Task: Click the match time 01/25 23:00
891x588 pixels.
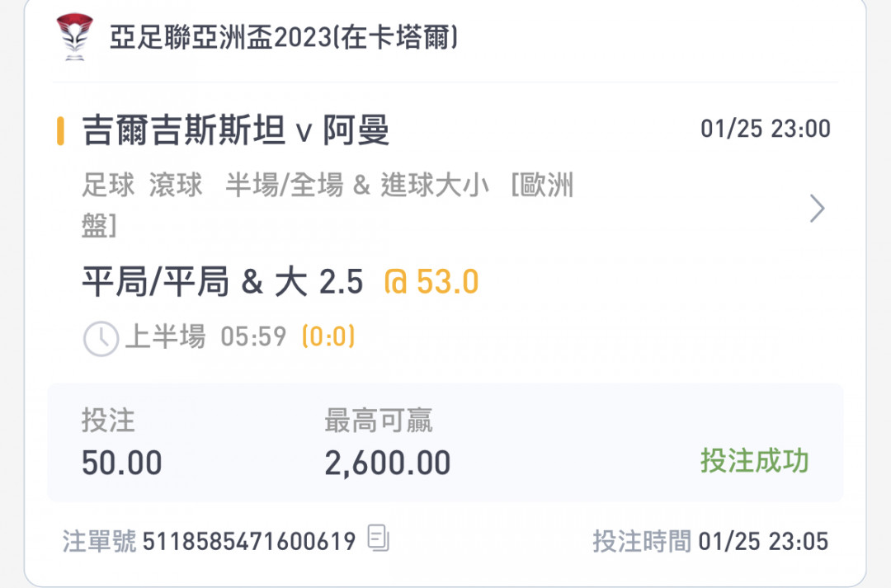Action: (x=766, y=129)
